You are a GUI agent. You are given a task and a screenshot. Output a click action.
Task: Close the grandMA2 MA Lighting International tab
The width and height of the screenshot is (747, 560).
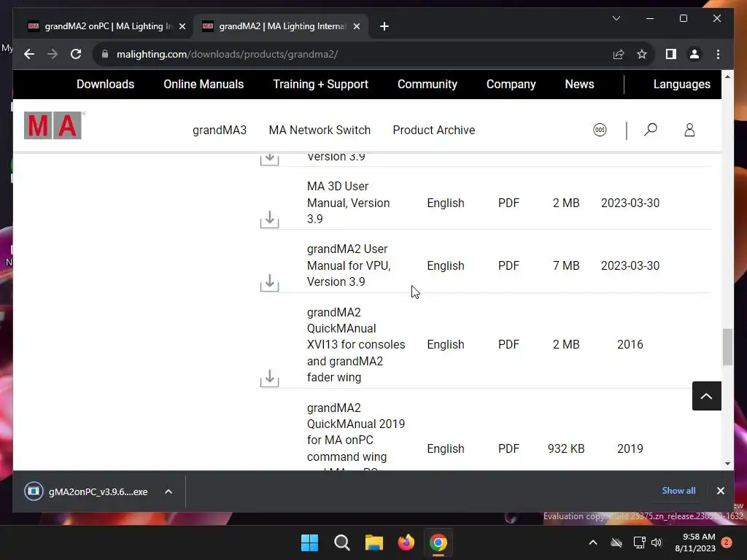356,26
